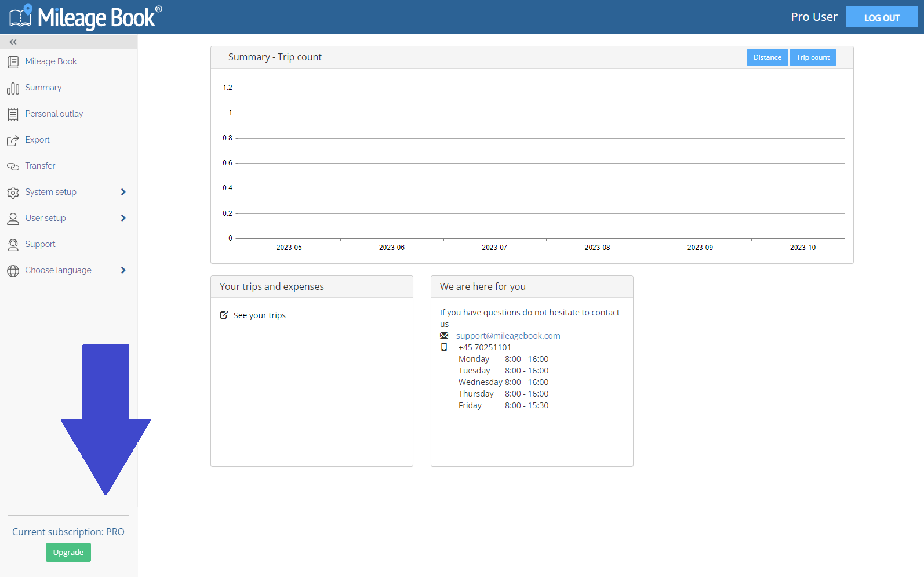Switch chart to Trip count view

(813, 57)
